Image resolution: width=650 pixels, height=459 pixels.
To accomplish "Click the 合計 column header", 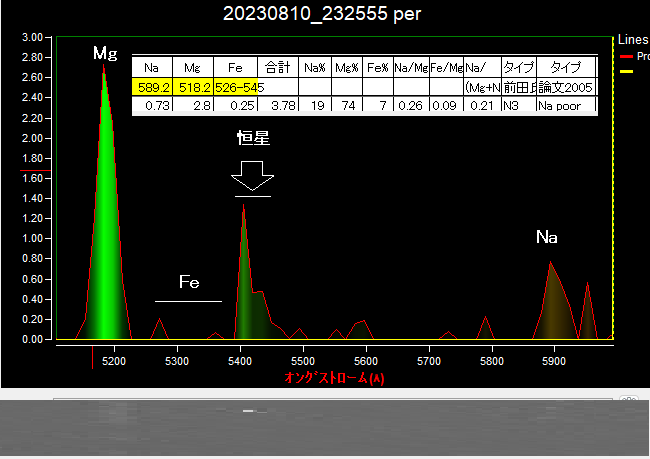I will tap(279, 66).
